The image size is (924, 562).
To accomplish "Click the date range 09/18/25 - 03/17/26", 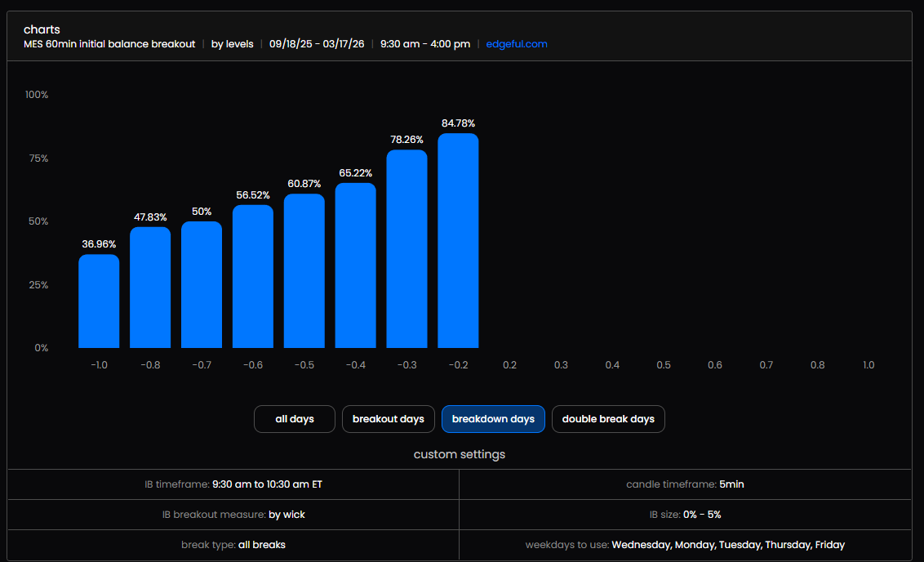I will pos(317,44).
